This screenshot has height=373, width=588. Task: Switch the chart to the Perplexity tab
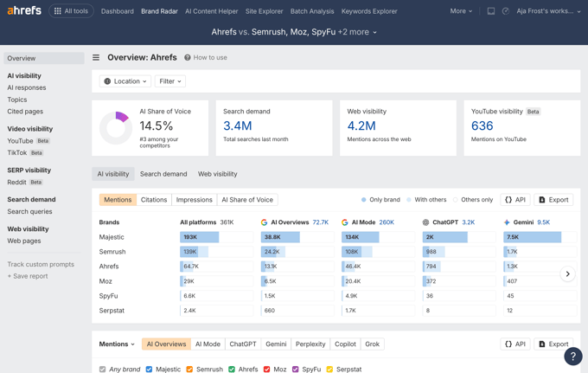tap(310, 344)
